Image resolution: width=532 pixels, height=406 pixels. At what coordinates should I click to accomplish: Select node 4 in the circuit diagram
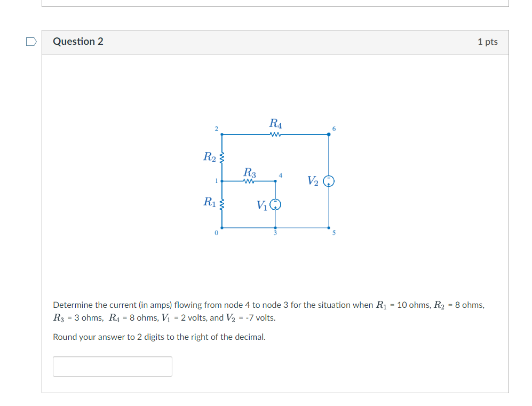[275, 181]
